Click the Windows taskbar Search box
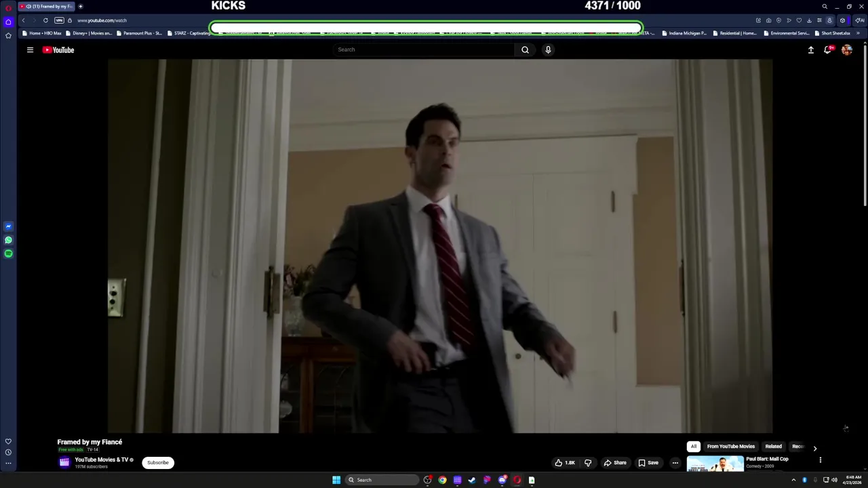Image resolution: width=868 pixels, height=488 pixels. pyautogui.click(x=382, y=480)
